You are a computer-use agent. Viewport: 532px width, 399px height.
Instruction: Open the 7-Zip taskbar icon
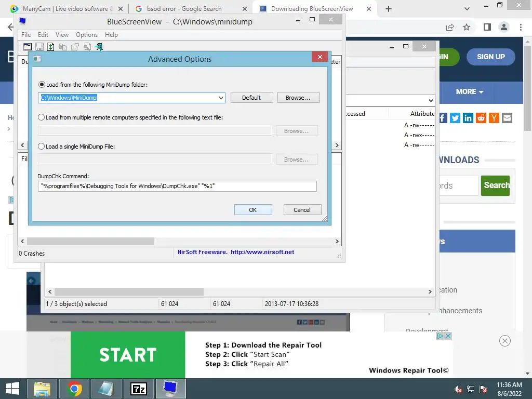coord(138,389)
